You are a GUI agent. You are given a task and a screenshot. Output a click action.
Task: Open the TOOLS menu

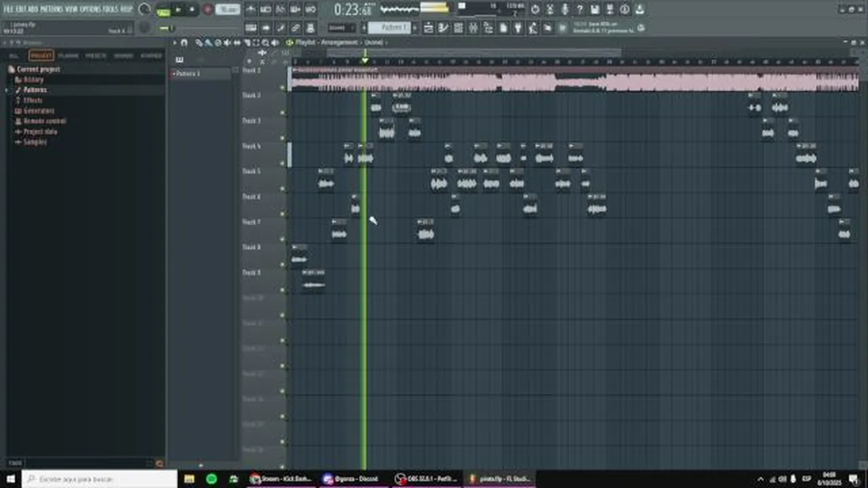pos(110,9)
